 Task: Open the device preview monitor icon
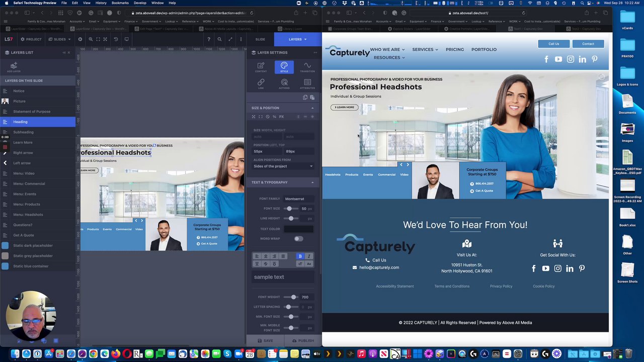click(x=126, y=39)
